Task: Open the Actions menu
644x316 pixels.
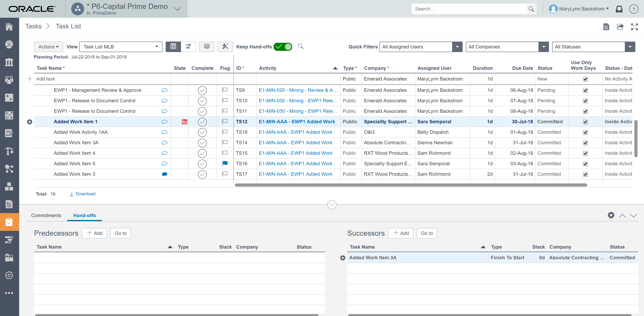Action: [x=48, y=46]
